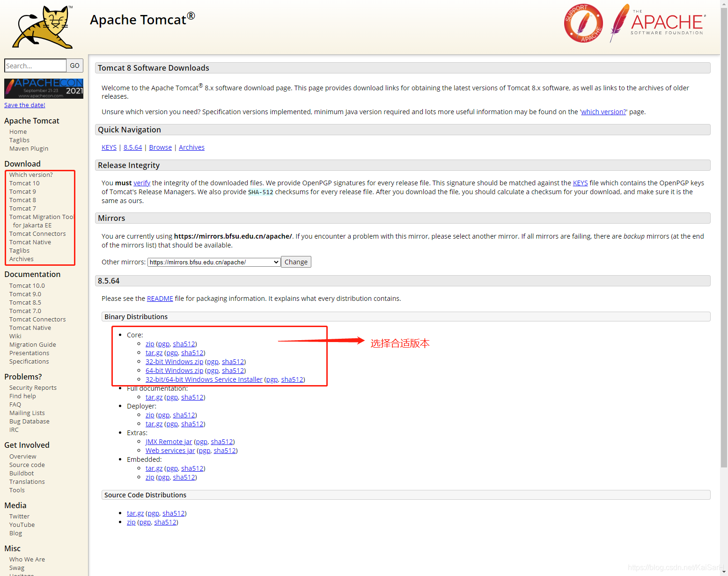Open the Bug Database link
Image resolution: width=728 pixels, height=576 pixels.
(29, 421)
